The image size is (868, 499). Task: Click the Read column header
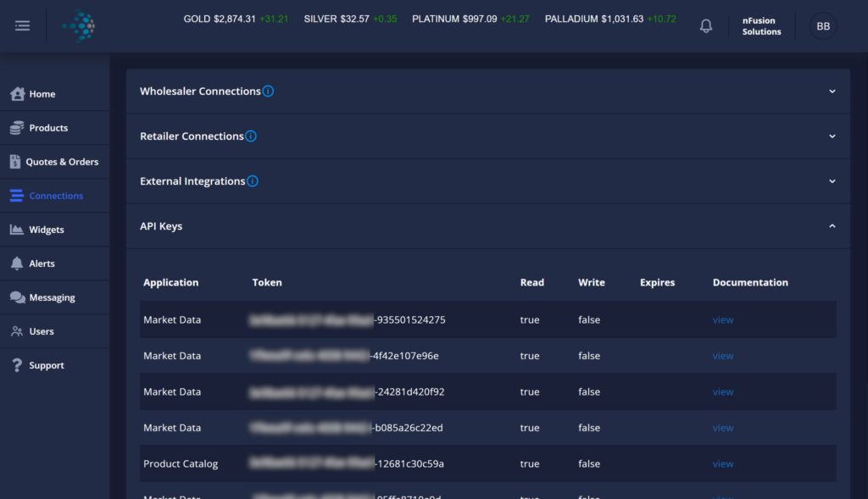(532, 282)
